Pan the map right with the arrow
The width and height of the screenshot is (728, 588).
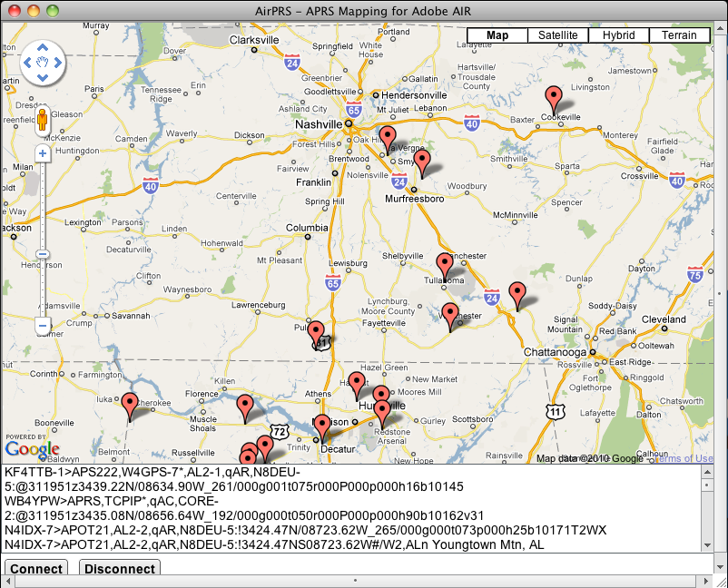click(57, 63)
